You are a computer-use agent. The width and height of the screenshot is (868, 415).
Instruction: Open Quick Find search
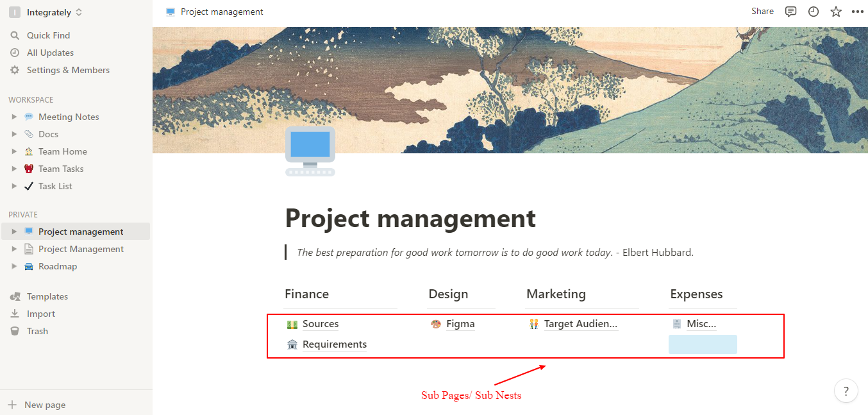(48, 35)
